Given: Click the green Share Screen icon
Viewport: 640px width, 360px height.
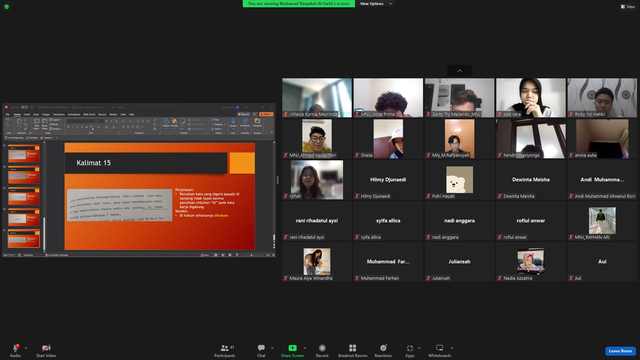Looking at the screenshot, I should point(292,348).
